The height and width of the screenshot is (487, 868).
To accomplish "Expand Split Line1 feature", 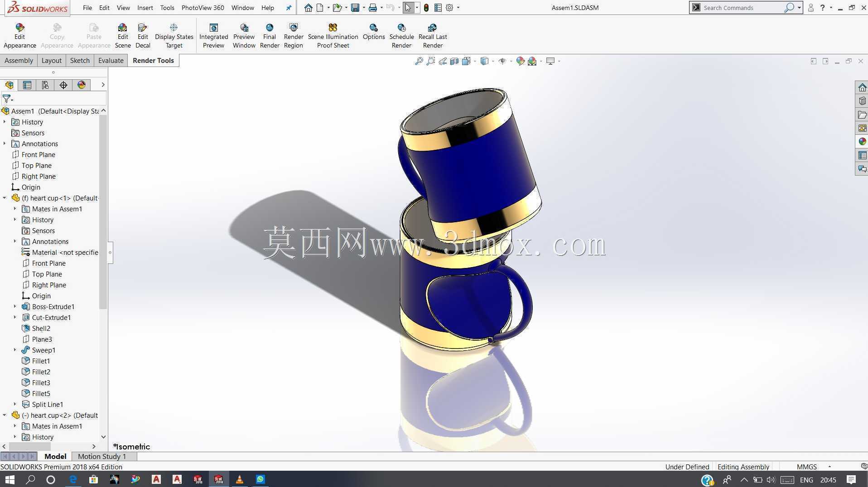I will (14, 404).
